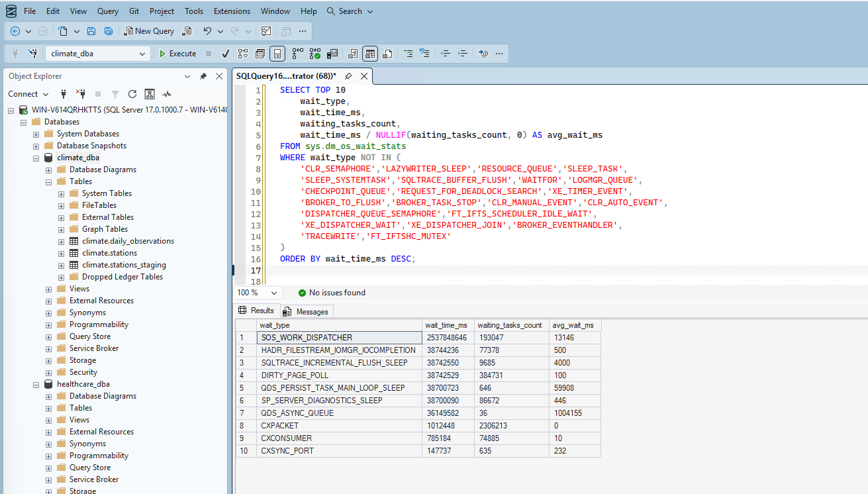This screenshot has width=868, height=494.
Task: Open the Git menu
Action: [134, 11]
